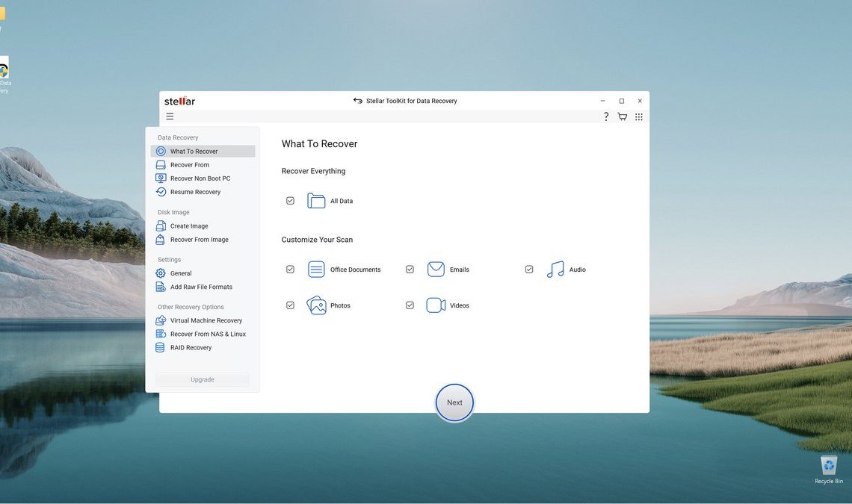
Task: Click the Office Documents icon
Action: tap(316, 270)
